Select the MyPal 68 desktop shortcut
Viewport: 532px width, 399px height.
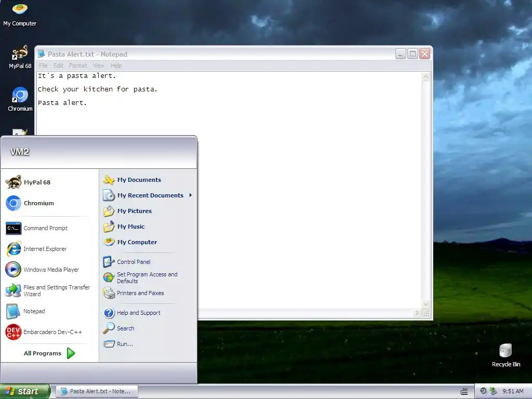pyautogui.click(x=20, y=57)
